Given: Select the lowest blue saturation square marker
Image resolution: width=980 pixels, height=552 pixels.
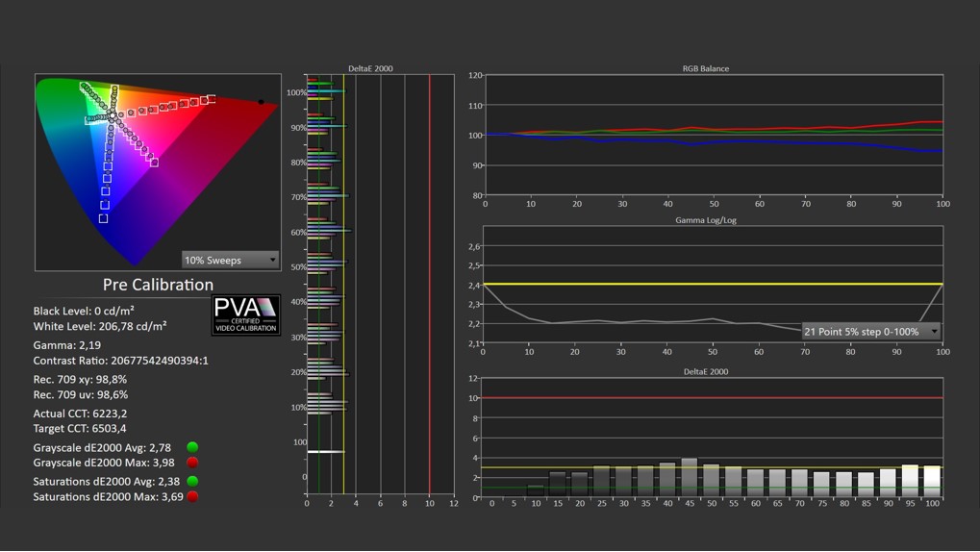Looking at the screenshot, I should [104, 219].
